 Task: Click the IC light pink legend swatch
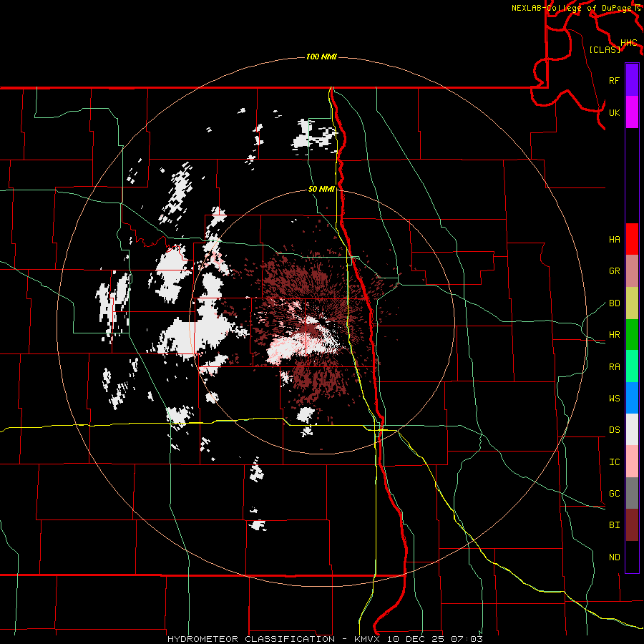pyautogui.click(x=632, y=462)
